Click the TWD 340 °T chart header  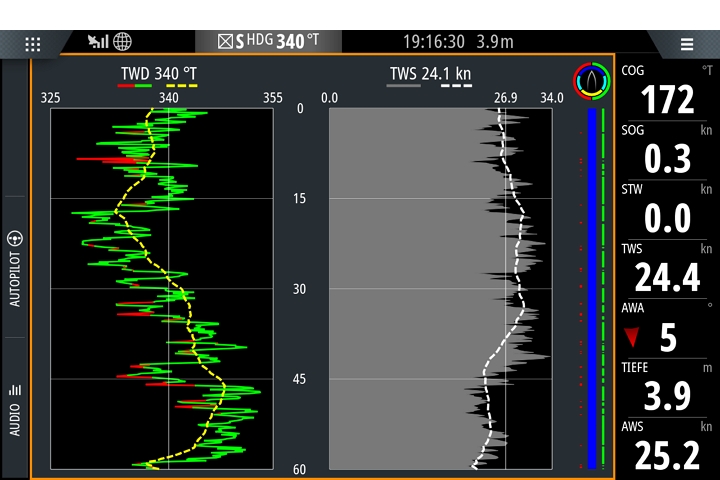click(x=158, y=73)
